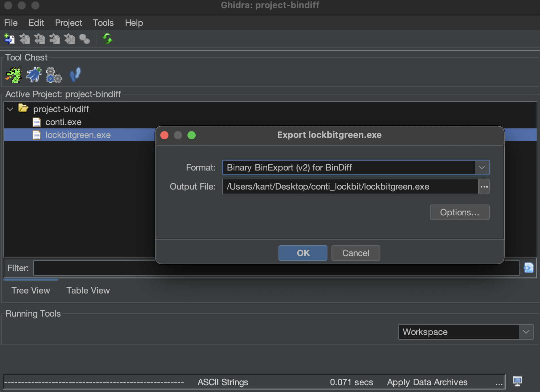The image size is (540, 392).
Task: Launch the Emulator gears tool
Action: [x=54, y=75]
